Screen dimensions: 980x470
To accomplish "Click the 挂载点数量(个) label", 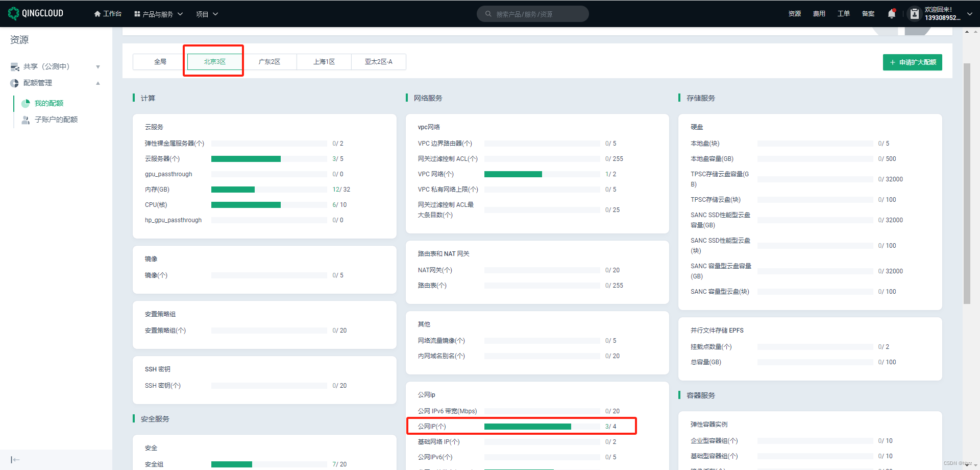I will 711,347.
